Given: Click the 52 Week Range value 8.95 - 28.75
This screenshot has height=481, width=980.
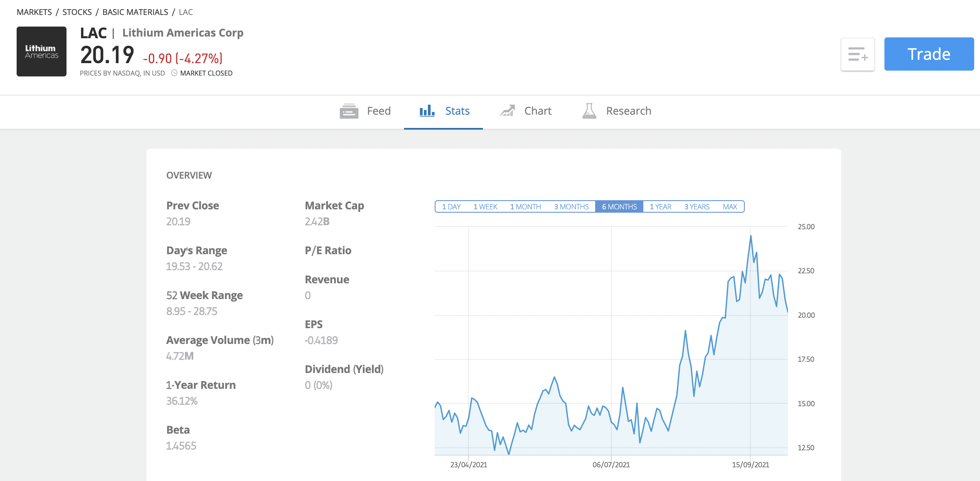Looking at the screenshot, I should coord(192,311).
